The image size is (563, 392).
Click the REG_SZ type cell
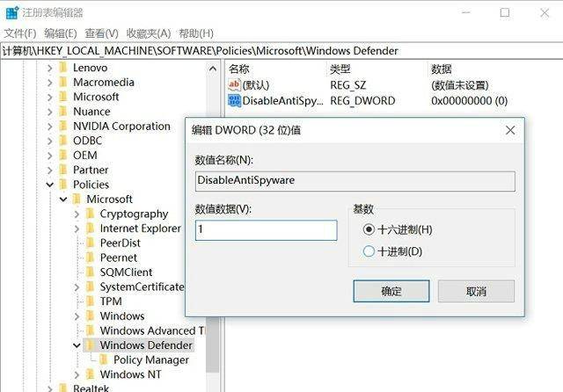(347, 85)
